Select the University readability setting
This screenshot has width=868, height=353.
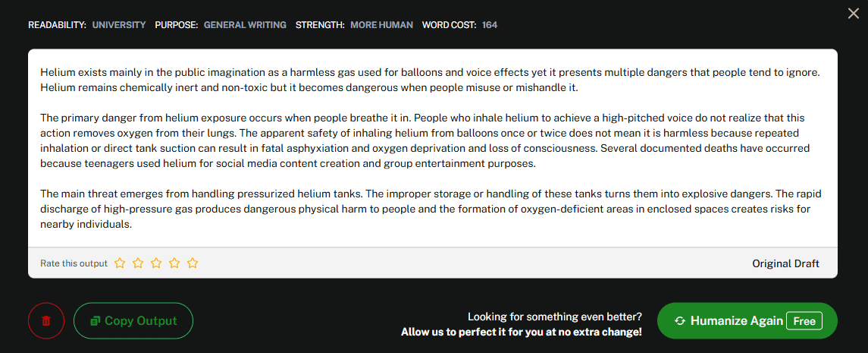pyautogui.click(x=119, y=25)
